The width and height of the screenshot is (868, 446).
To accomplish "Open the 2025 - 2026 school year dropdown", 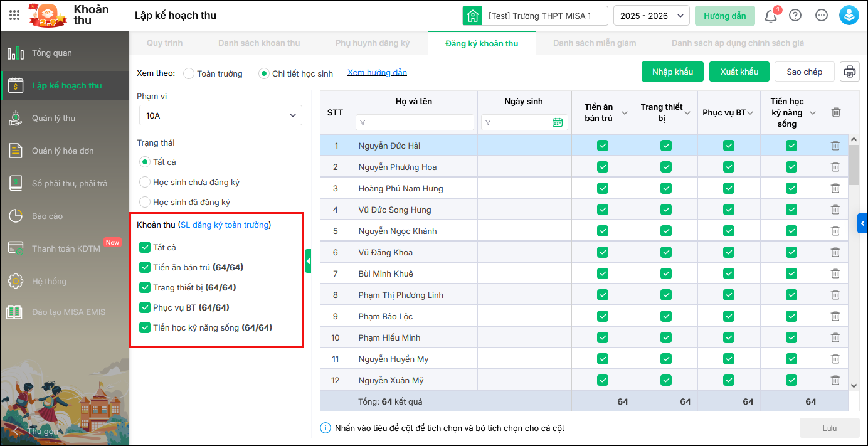I will (x=651, y=16).
